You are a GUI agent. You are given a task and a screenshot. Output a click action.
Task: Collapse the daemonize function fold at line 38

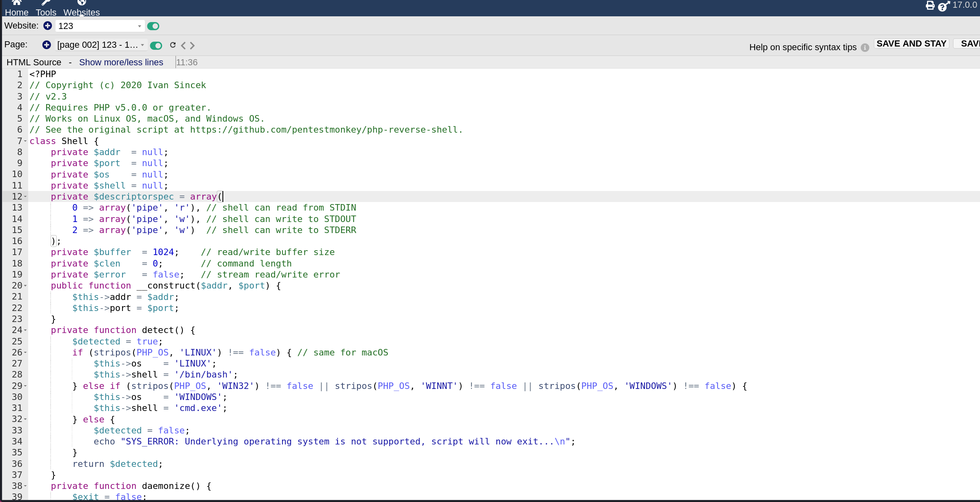(25, 486)
